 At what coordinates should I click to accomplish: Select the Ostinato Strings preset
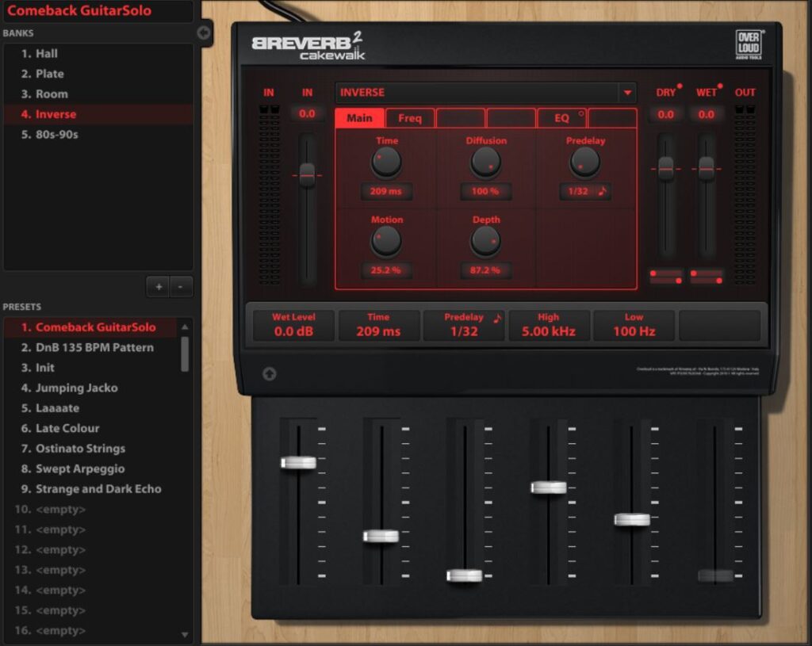pyautogui.click(x=91, y=449)
